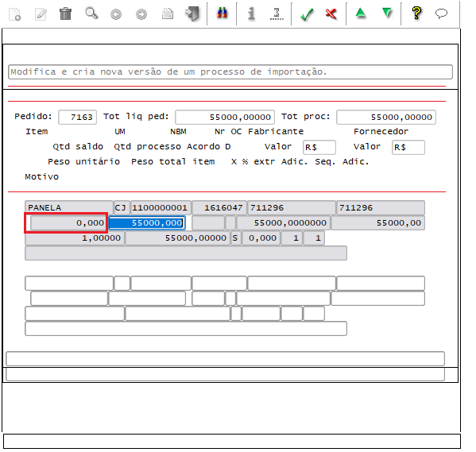Screen dimensions: 476x452
Task: Click the previous record arrow icon
Action: 116,14
